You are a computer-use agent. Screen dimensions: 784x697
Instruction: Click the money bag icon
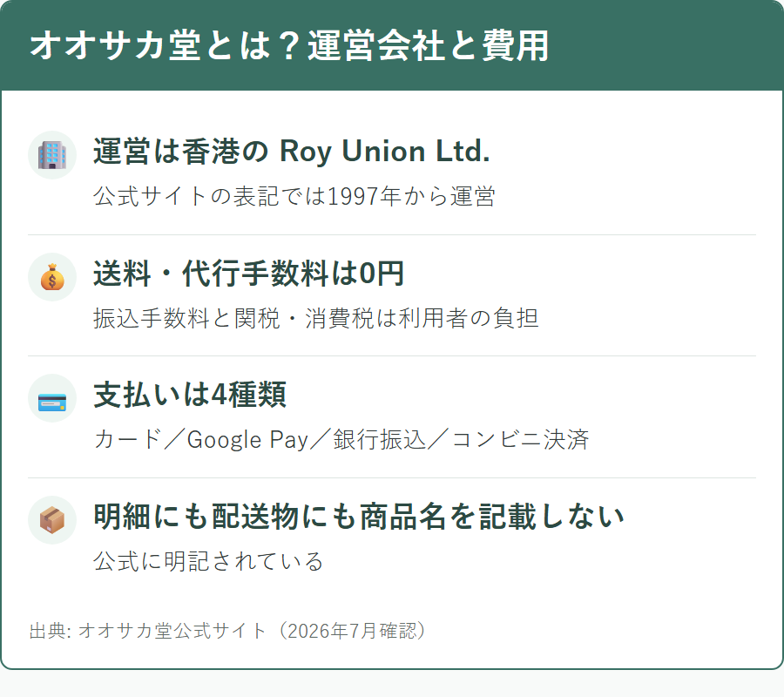click(52, 277)
